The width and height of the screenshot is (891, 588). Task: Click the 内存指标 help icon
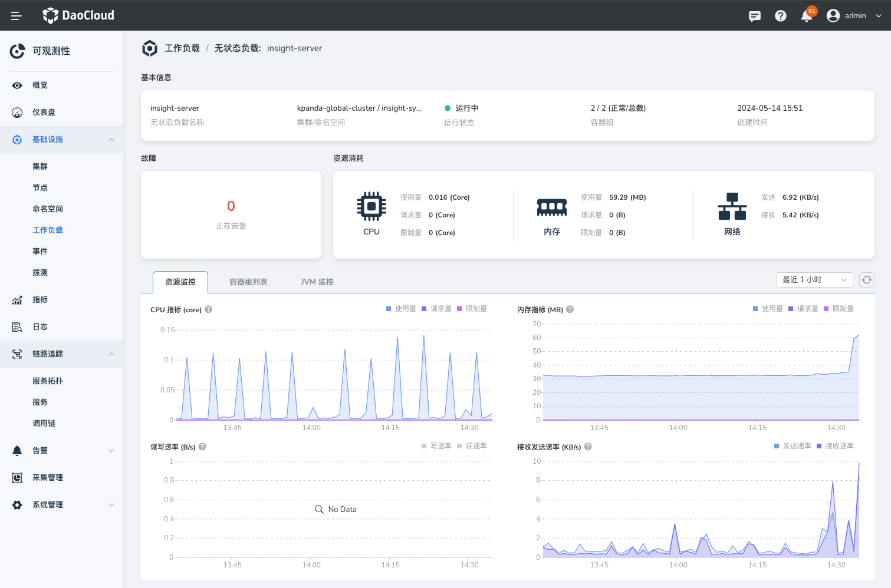click(570, 309)
